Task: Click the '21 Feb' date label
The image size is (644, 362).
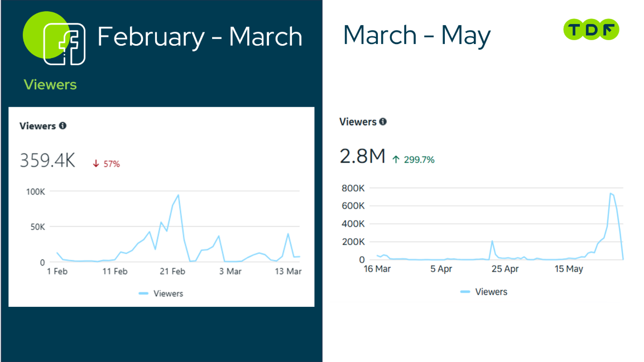Action: coord(172,271)
